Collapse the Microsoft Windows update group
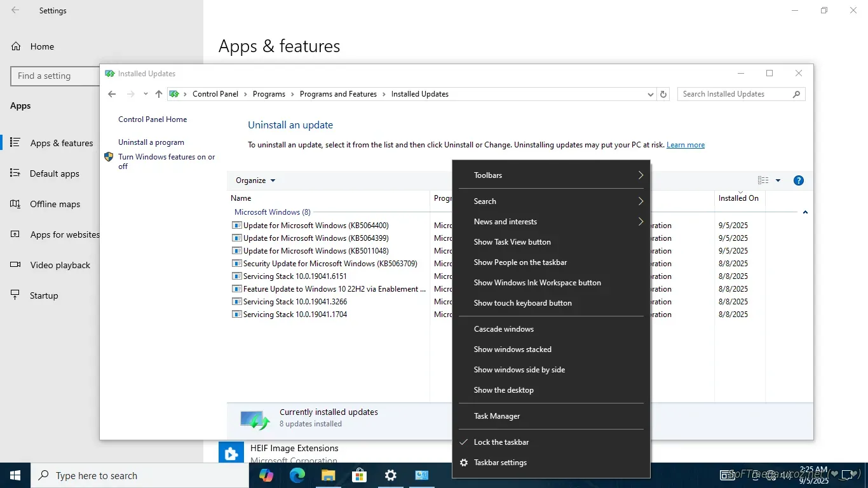Viewport: 868px width, 488px height. coord(805,212)
